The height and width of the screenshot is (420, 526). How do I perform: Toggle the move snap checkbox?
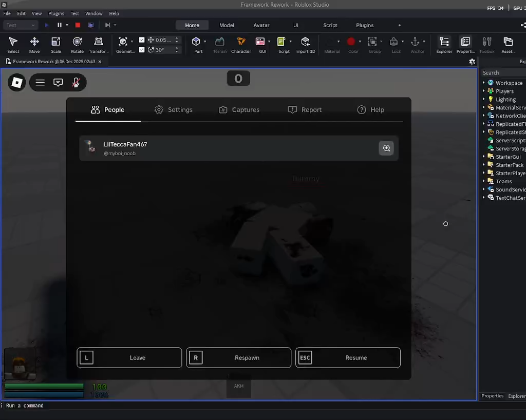tap(142, 40)
